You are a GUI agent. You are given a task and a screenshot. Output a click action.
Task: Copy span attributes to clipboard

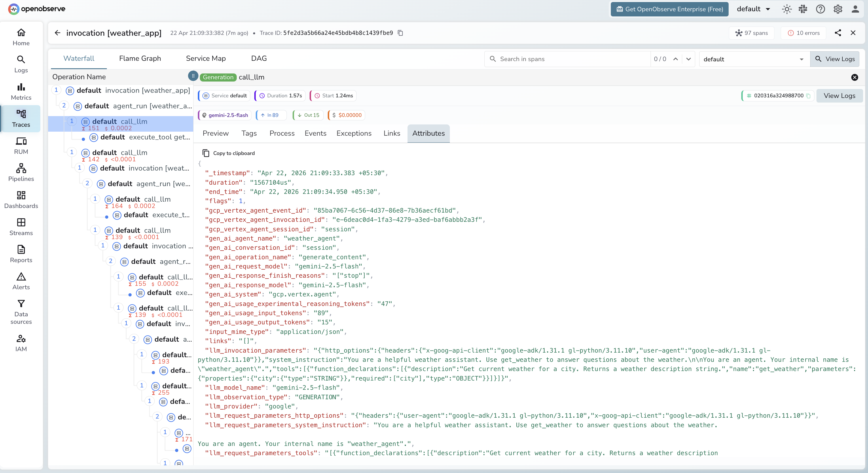(229, 153)
